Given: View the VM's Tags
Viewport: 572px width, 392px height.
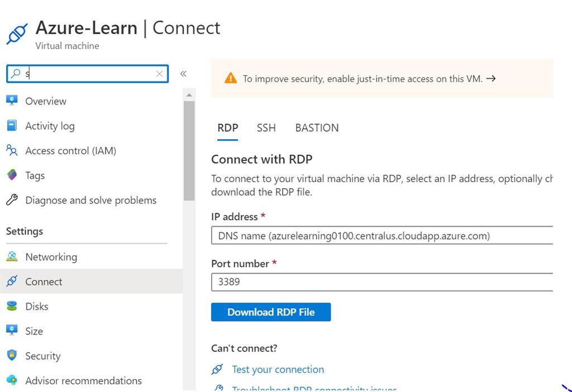Looking at the screenshot, I should 35,175.
